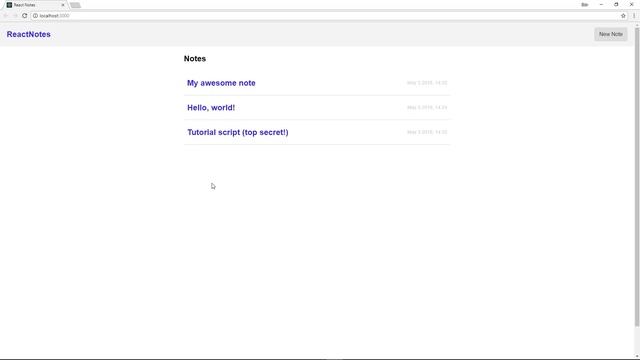Click the New Note button
Image resolution: width=640 pixels, height=360 pixels.
[611, 34]
